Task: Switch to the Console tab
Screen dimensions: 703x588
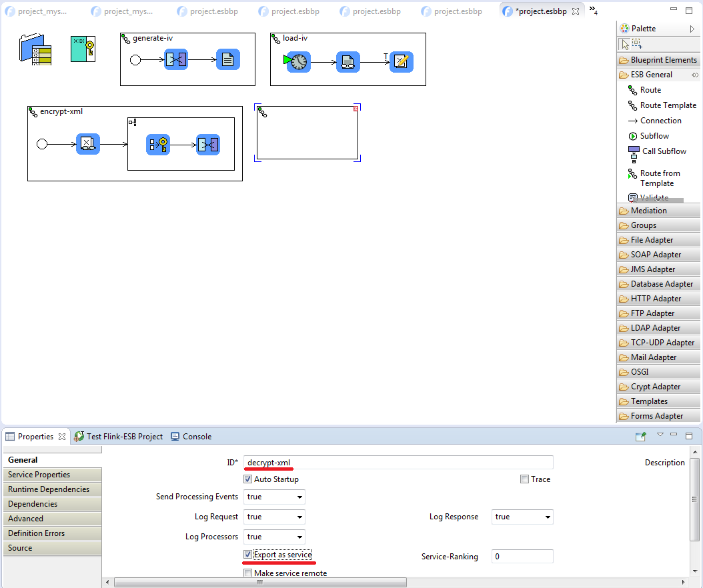Action: click(196, 437)
